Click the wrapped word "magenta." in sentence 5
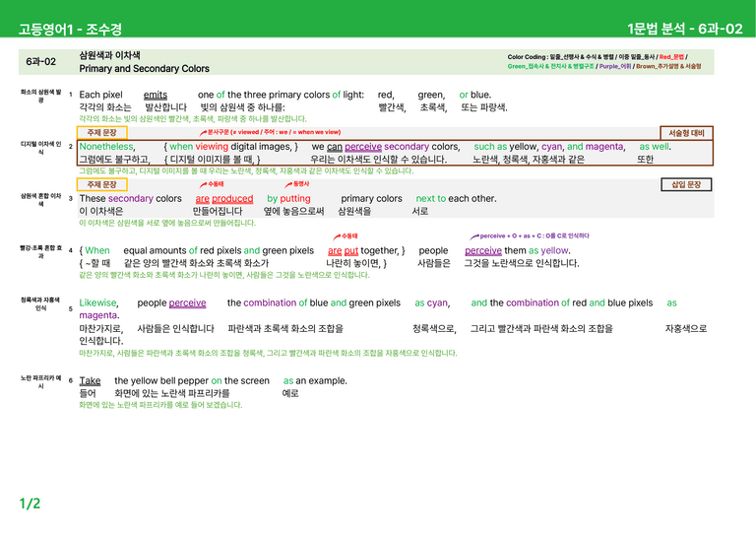Screen dimensions: 756x535 (98, 315)
